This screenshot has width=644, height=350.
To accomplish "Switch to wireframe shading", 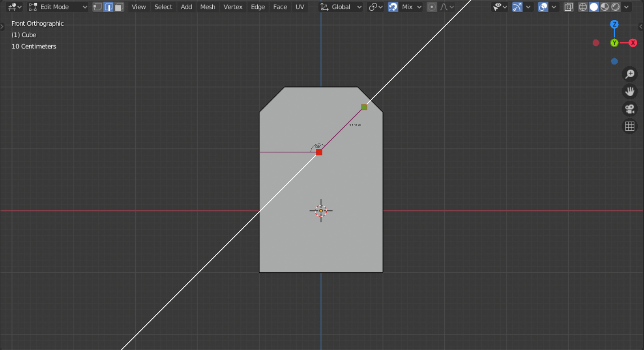I will (583, 7).
